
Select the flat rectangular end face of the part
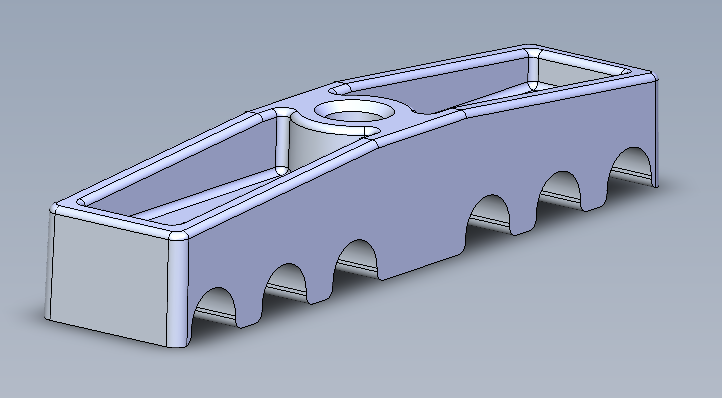pos(110,279)
